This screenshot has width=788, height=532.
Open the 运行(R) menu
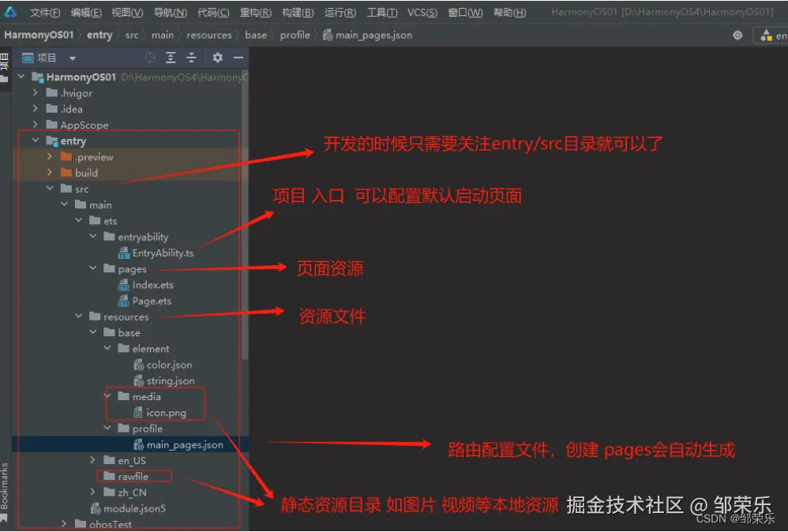tap(340, 12)
